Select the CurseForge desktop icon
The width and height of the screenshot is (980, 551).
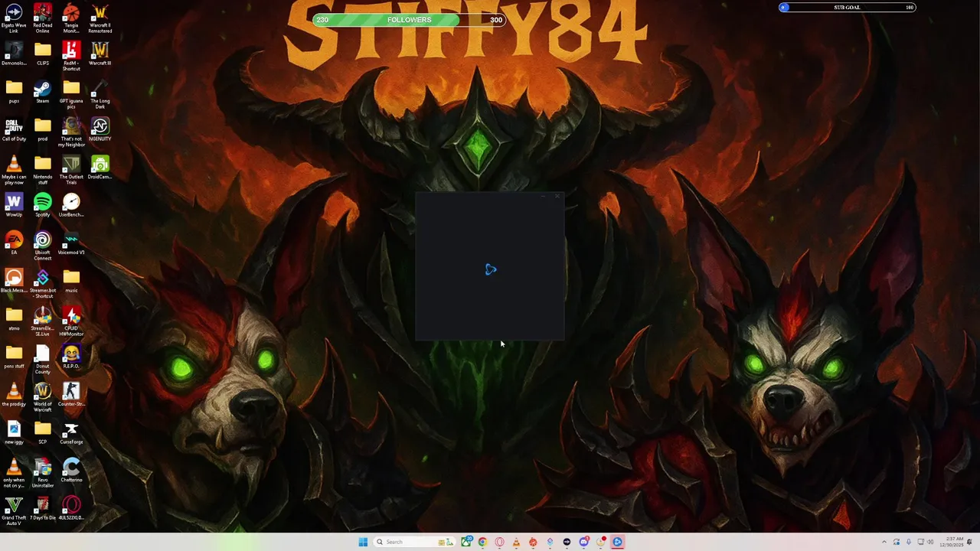(71, 432)
